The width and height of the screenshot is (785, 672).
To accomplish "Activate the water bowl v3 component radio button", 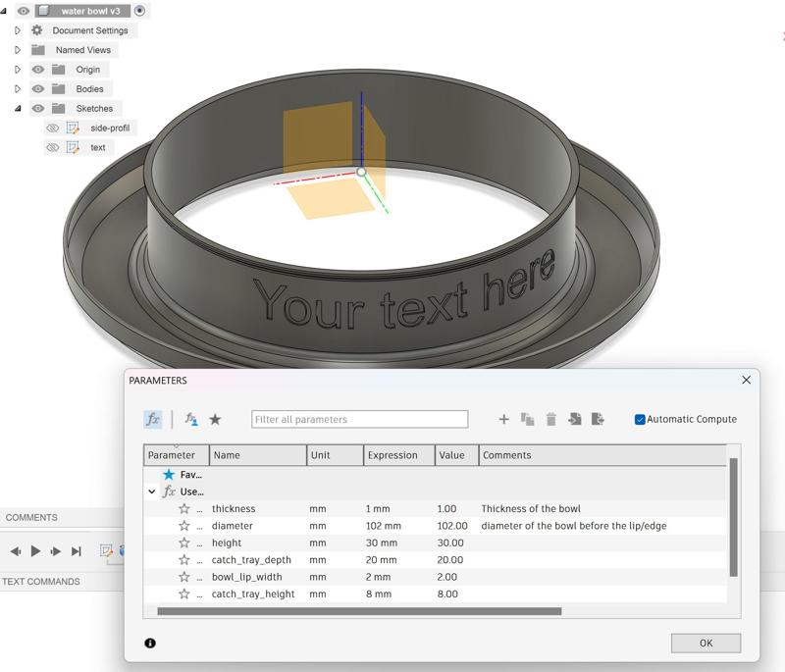I will coord(139,11).
